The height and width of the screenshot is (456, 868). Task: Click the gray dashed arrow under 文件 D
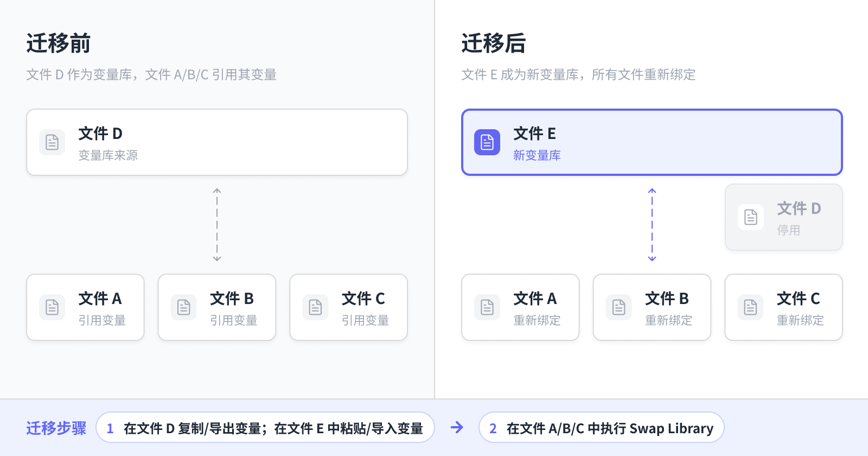(x=217, y=225)
